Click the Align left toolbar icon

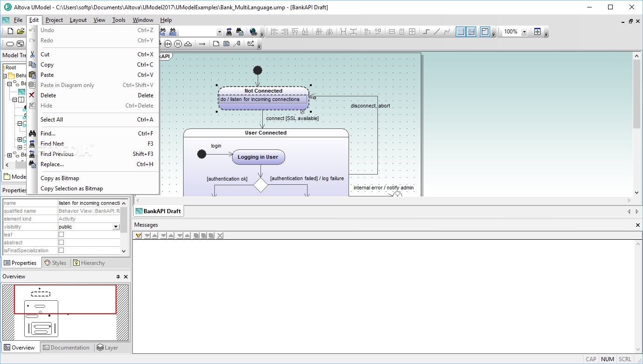coord(274,32)
